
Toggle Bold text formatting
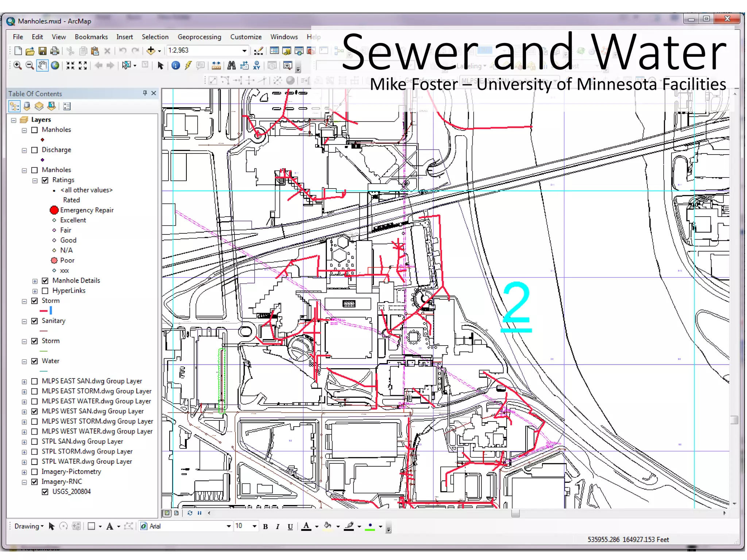pos(266,526)
